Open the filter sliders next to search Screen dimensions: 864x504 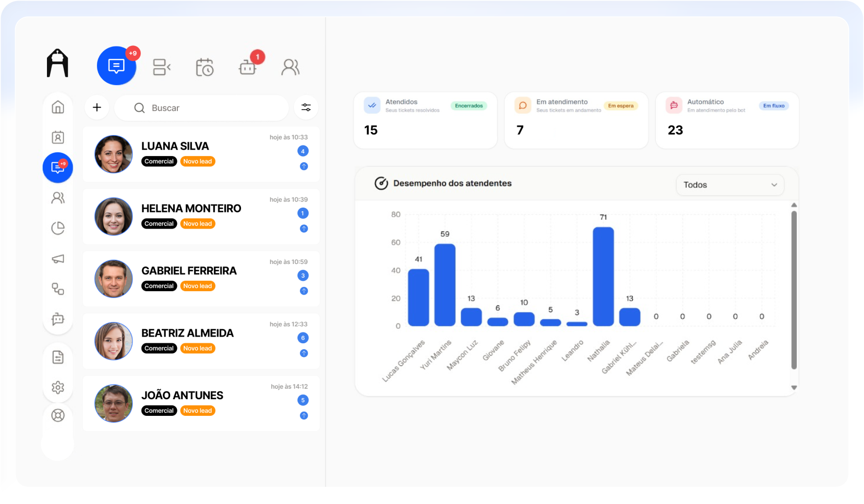pyautogui.click(x=306, y=107)
